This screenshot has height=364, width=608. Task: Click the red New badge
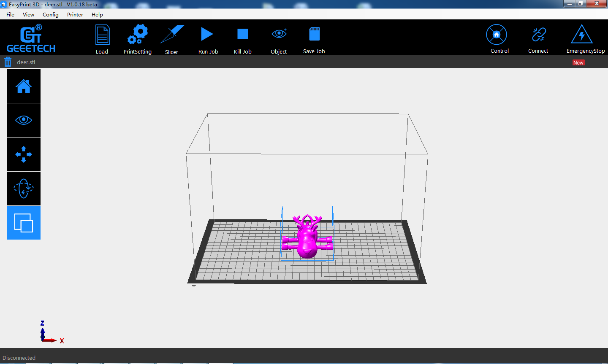(x=578, y=63)
